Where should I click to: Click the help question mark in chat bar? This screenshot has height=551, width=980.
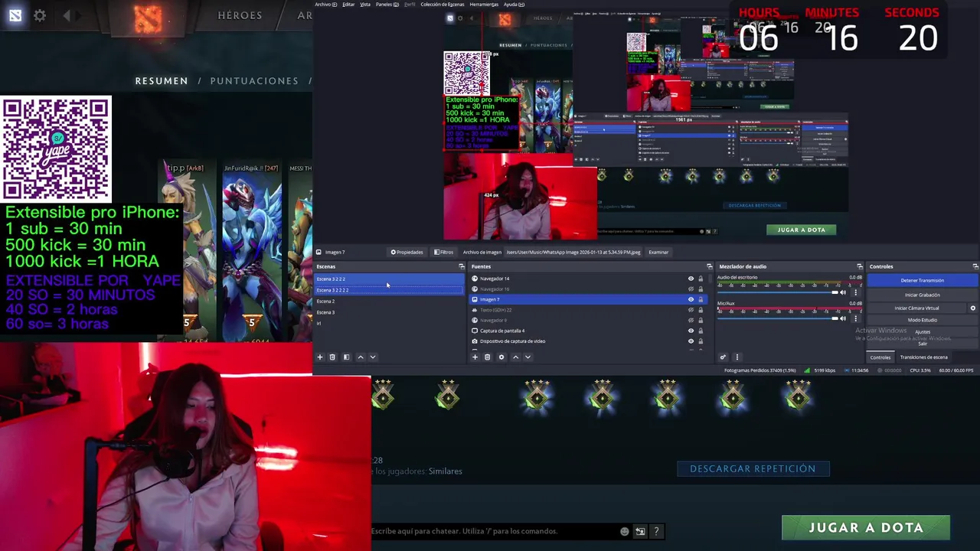pos(656,531)
